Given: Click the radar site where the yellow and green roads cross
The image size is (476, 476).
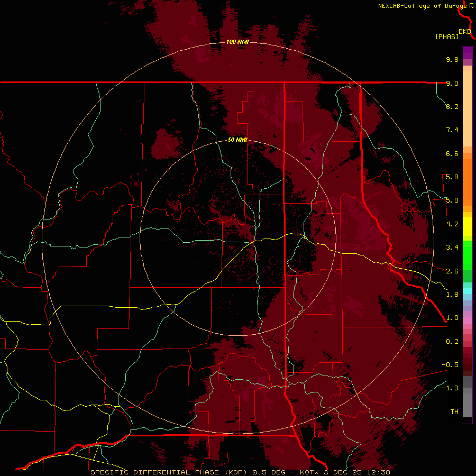Looking at the screenshot, I should point(253,242).
